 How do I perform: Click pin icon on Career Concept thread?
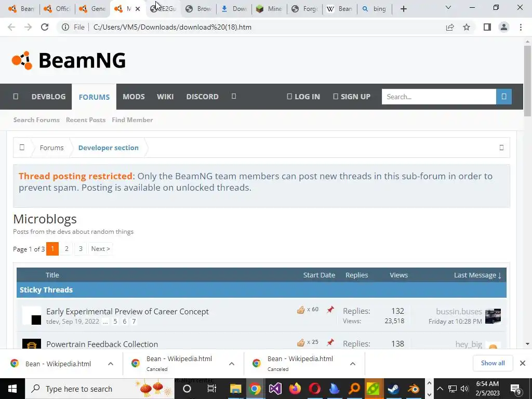pyautogui.click(x=330, y=310)
